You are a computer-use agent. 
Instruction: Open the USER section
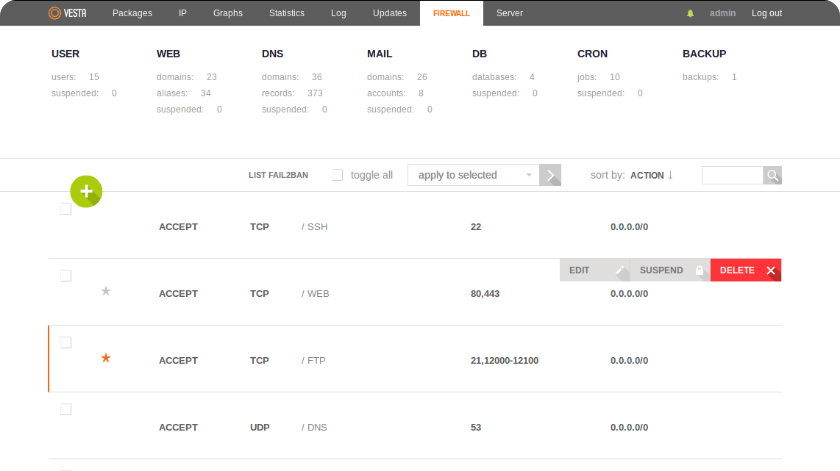65,54
